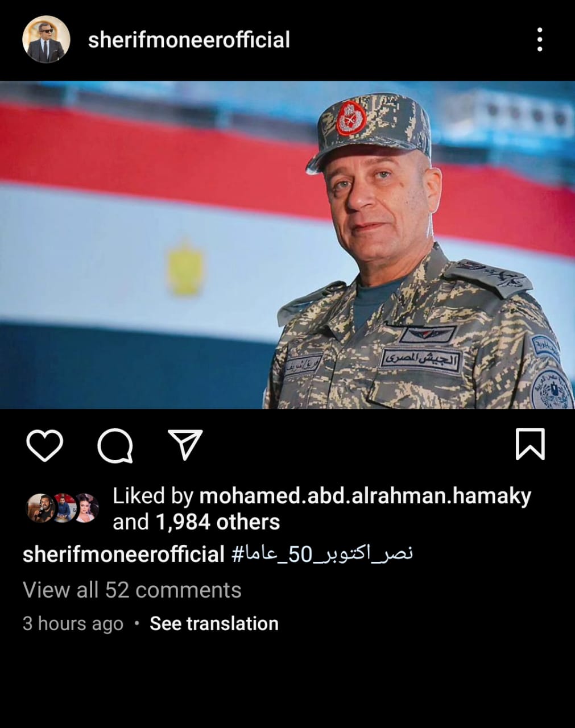Viewport: 575px width, 728px height.
Task: Open the three-dot more options menu
Action: pos(540,40)
